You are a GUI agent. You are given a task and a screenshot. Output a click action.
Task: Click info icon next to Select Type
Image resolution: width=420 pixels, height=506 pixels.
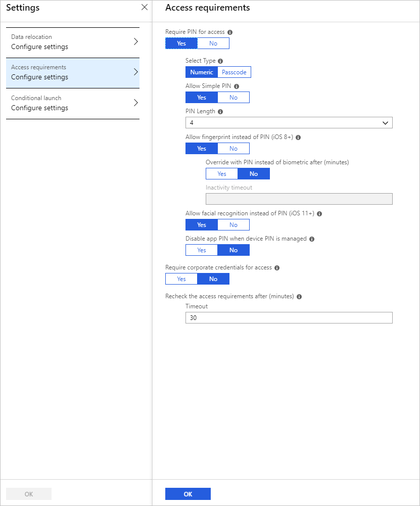[220, 61]
